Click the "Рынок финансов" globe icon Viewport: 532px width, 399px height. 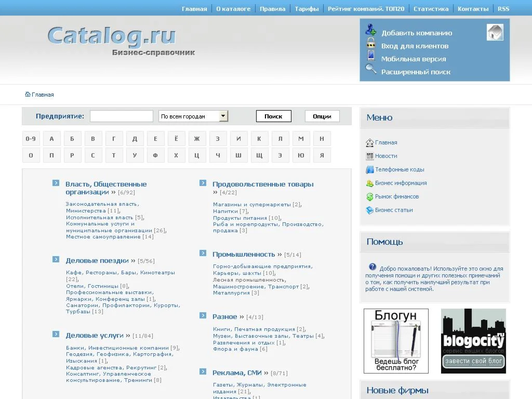(369, 196)
